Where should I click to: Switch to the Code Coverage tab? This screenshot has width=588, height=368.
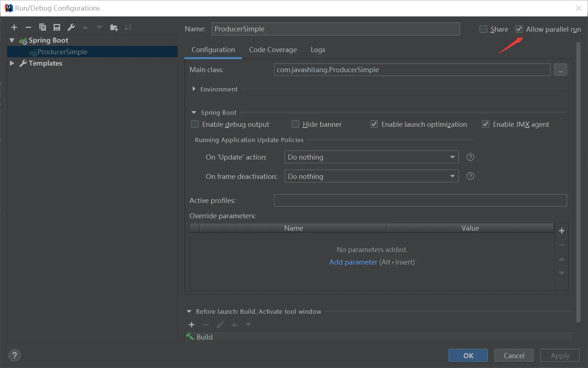click(x=273, y=50)
